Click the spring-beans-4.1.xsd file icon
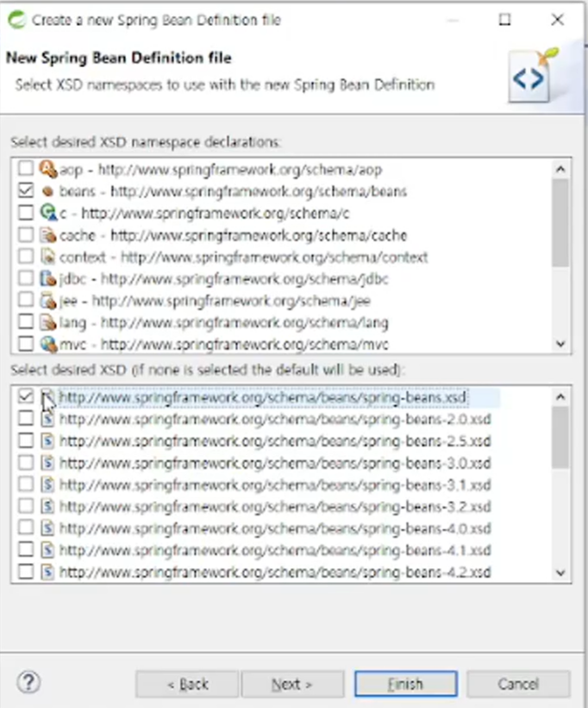 tap(47, 550)
